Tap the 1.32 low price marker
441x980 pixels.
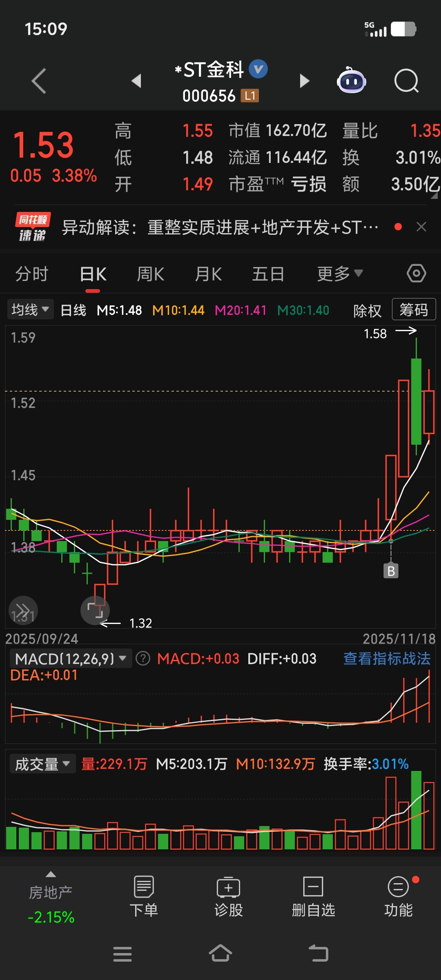tap(140, 623)
